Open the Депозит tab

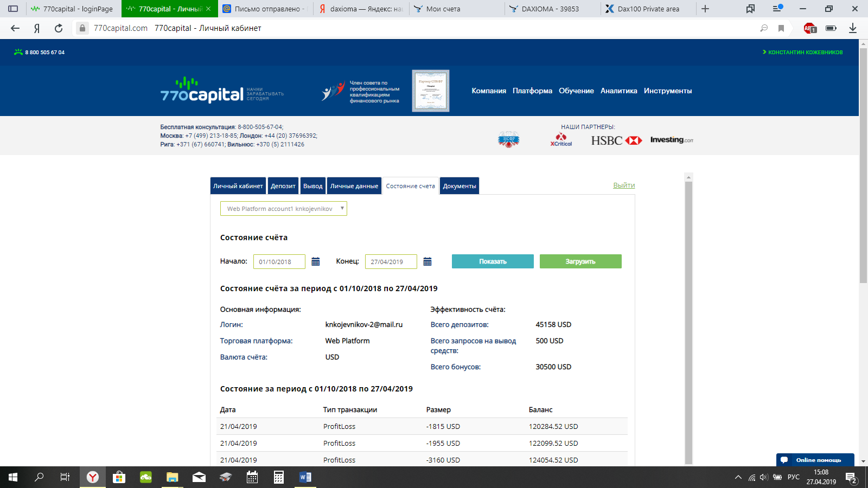(x=283, y=186)
